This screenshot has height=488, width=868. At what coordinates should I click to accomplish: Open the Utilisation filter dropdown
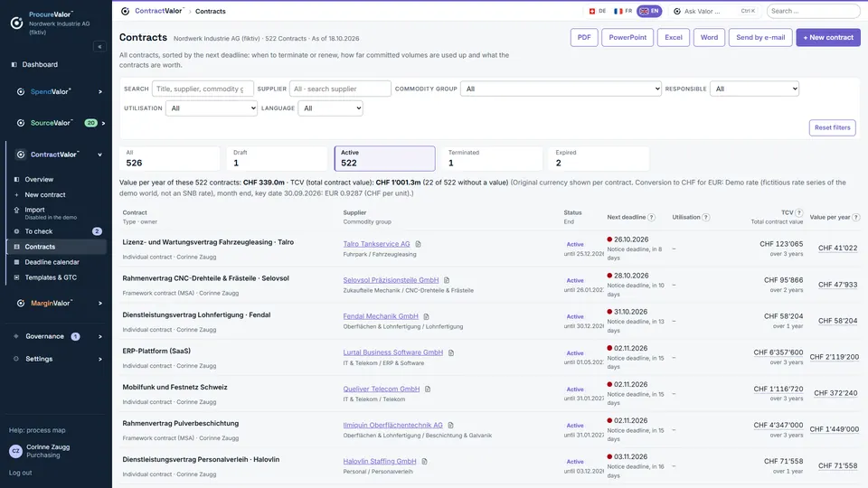click(212, 108)
